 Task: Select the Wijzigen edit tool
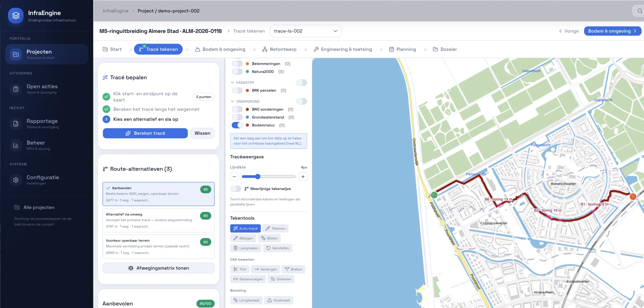click(243, 238)
